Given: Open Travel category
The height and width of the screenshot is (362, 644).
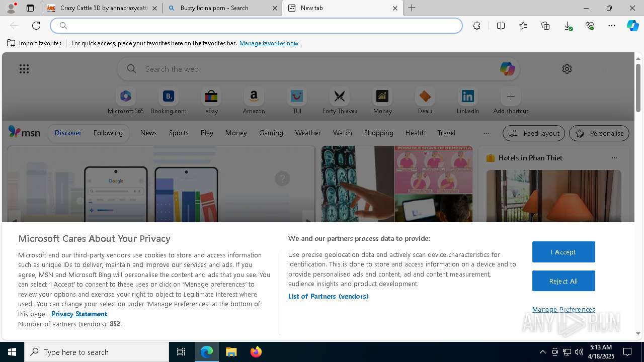Looking at the screenshot, I should pos(446,133).
